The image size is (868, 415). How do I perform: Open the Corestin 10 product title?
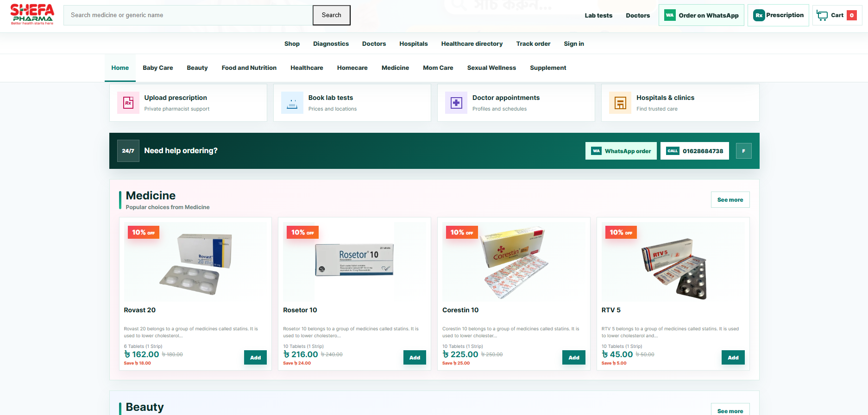point(460,310)
